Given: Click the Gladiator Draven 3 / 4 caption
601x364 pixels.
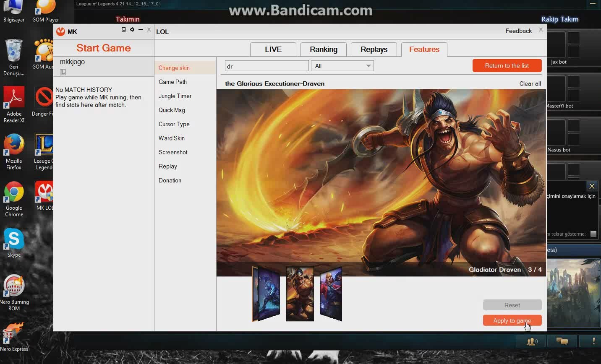Looking at the screenshot, I should click(505, 270).
